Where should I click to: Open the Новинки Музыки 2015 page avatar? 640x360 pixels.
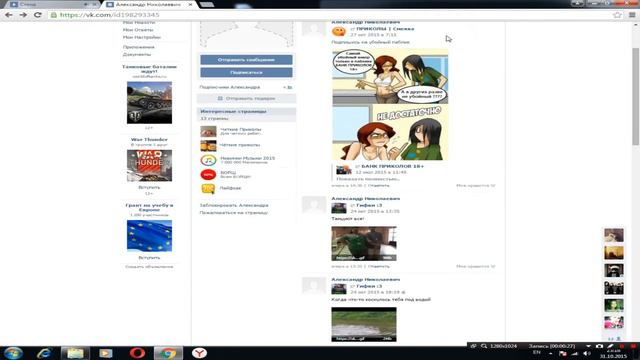click(208, 160)
